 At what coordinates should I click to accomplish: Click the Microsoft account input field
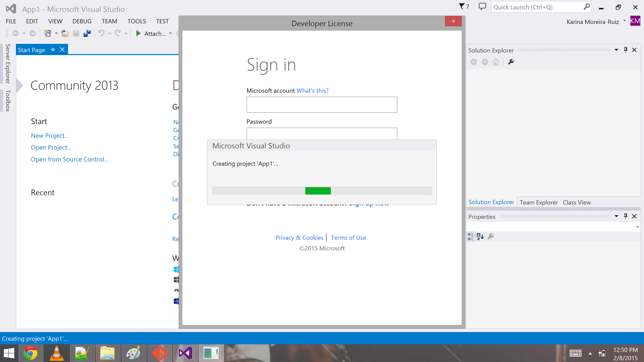tap(322, 105)
